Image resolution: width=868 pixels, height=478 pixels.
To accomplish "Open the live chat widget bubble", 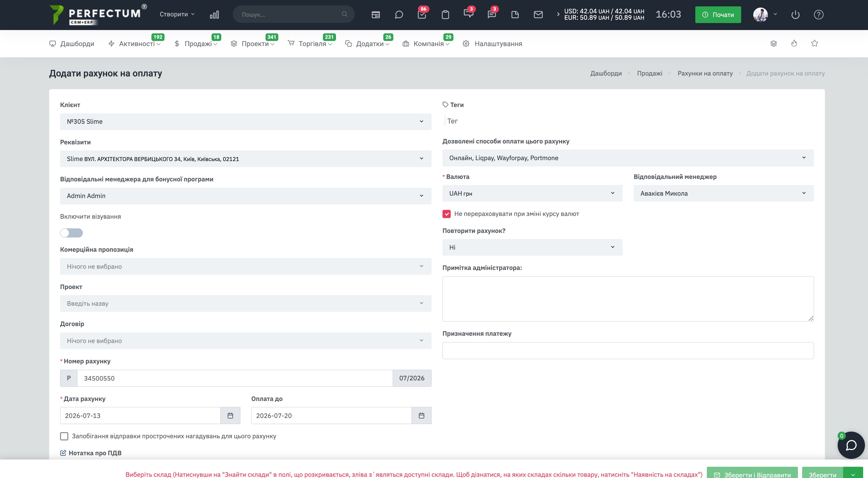I will [851, 445].
